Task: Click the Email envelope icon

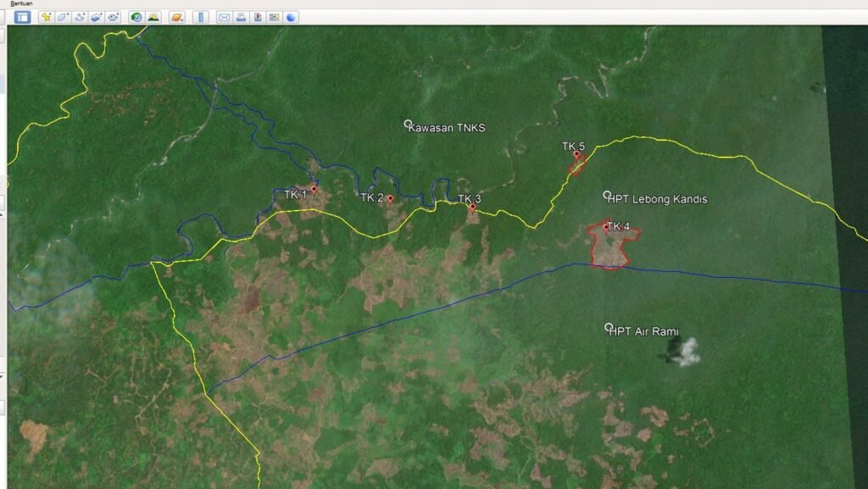Action: tap(224, 17)
